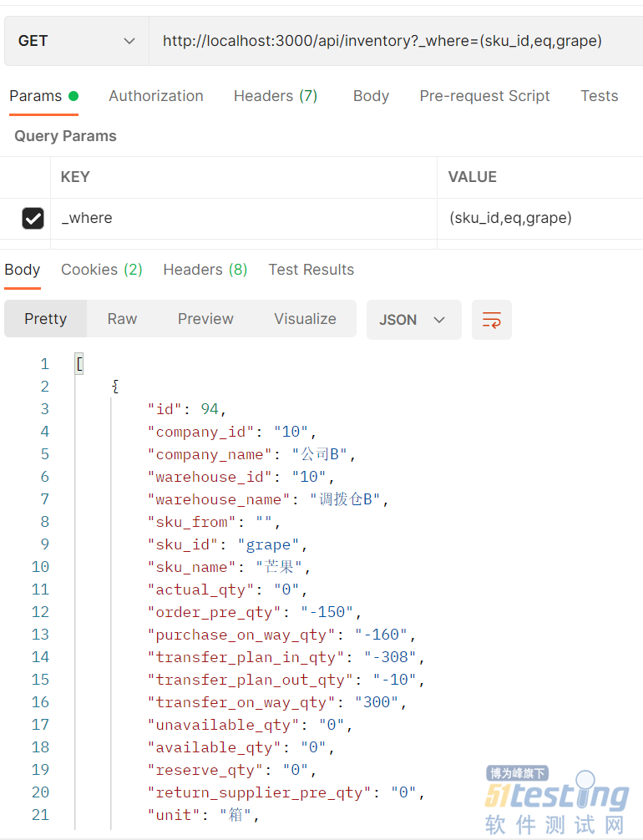This screenshot has width=643, height=840.
Task: Switch response view to Preview
Action: [x=205, y=319]
